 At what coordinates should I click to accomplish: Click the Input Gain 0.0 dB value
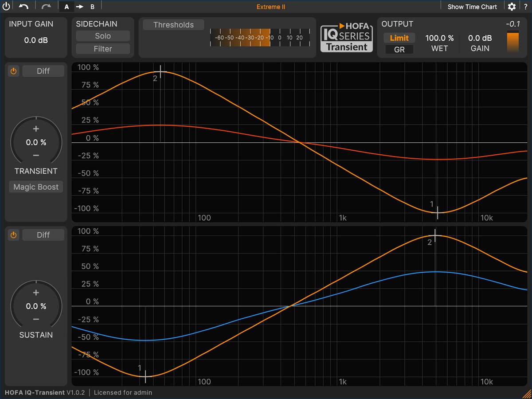point(36,40)
